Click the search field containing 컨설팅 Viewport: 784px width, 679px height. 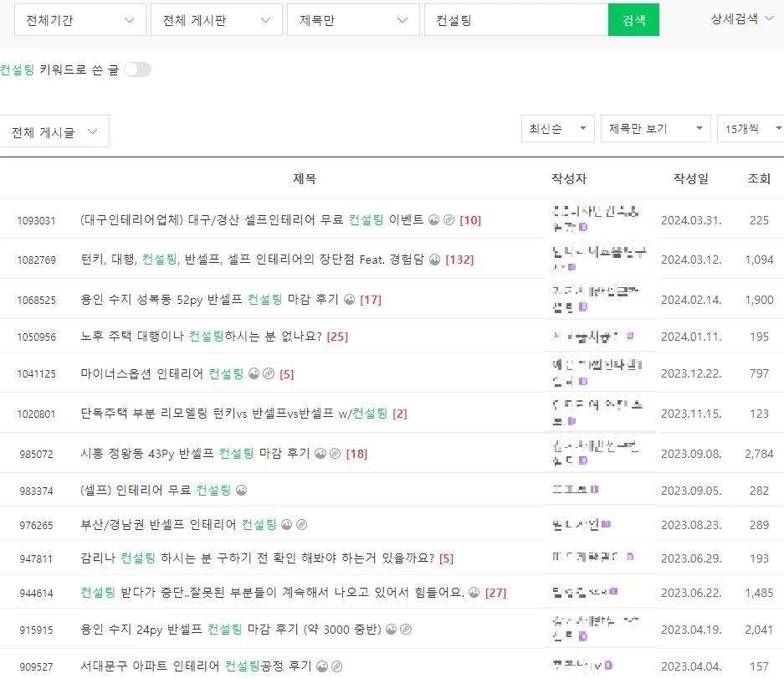pos(516,20)
